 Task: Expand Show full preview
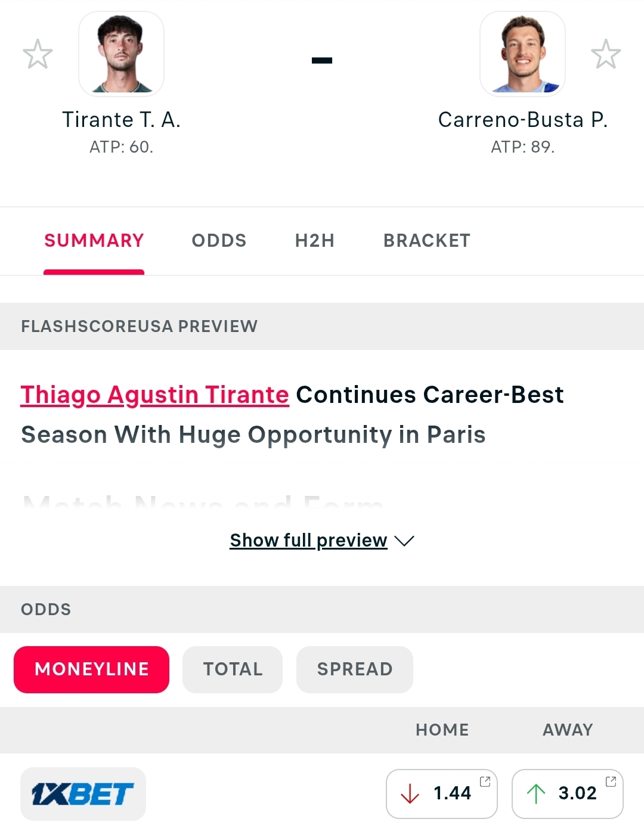(x=309, y=540)
